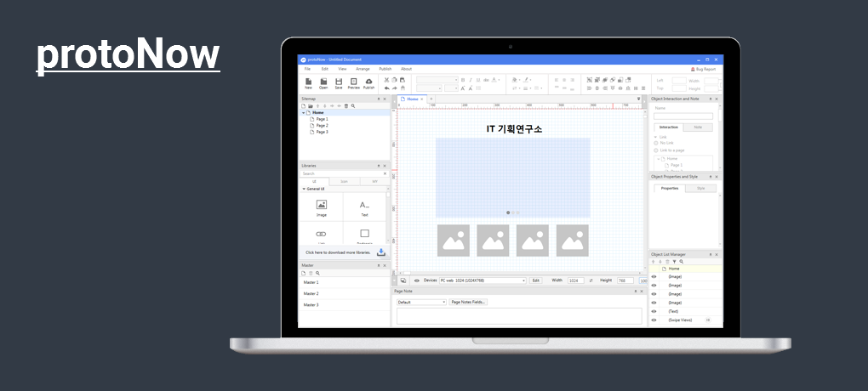Screen dimensions: 868x391
Task: Click the Bug Report link
Action: [703, 69]
